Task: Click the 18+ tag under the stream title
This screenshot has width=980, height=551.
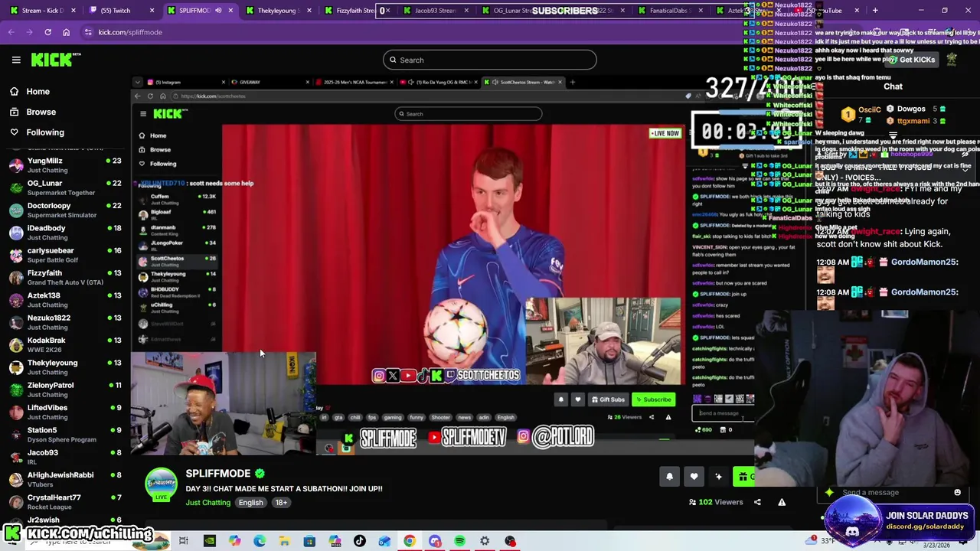Action: (281, 503)
